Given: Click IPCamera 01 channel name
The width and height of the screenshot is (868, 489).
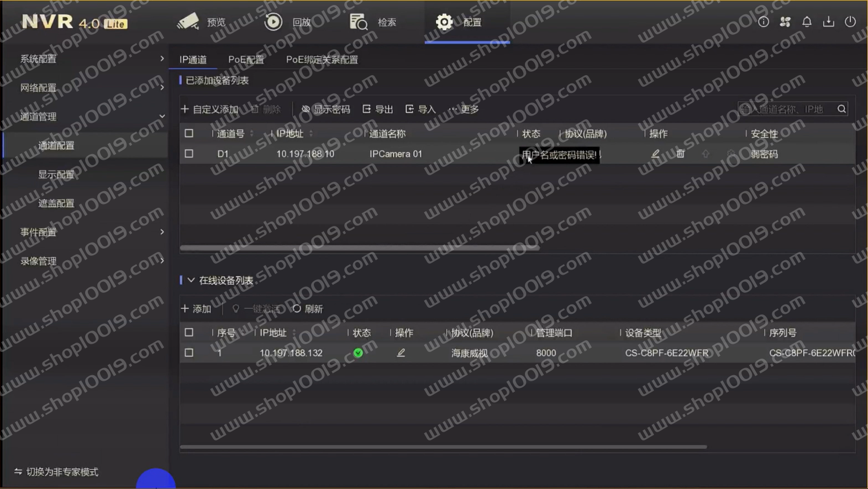Looking at the screenshot, I should tap(396, 154).
